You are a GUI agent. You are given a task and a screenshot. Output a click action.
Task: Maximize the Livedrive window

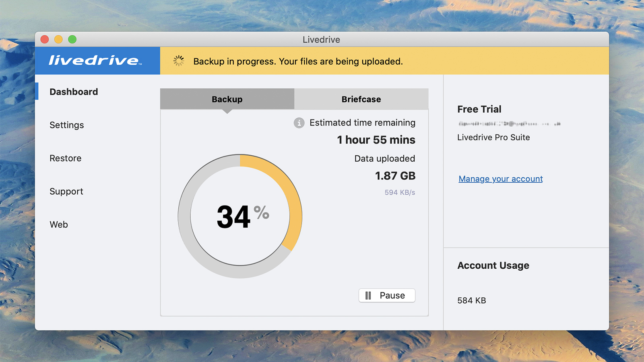click(x=72, y=39)
